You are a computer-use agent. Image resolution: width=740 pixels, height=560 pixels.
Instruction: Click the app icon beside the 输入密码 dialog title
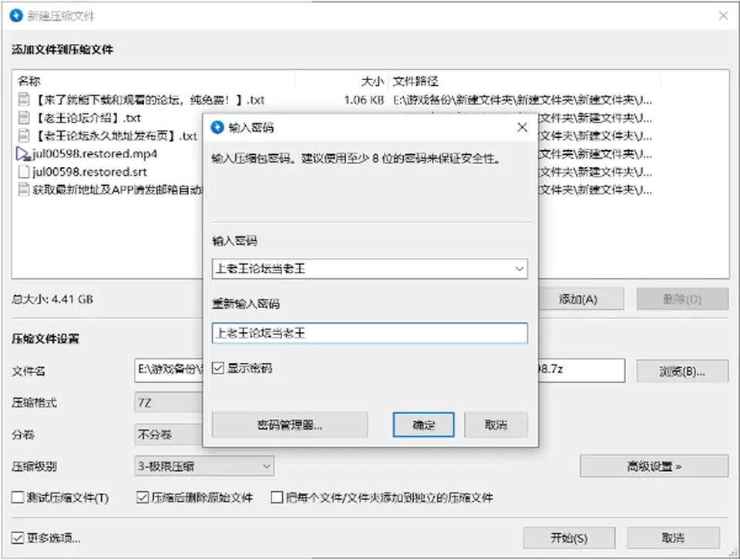[217, 127]
